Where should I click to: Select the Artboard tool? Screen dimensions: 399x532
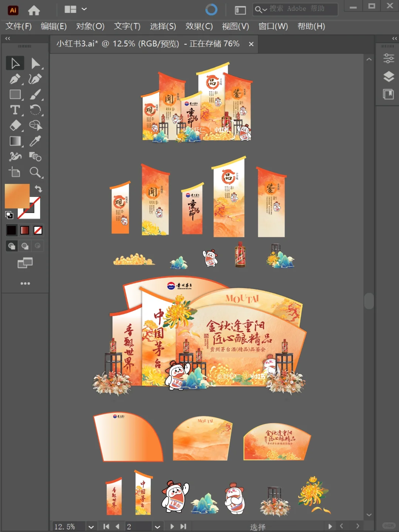(15, 172)
